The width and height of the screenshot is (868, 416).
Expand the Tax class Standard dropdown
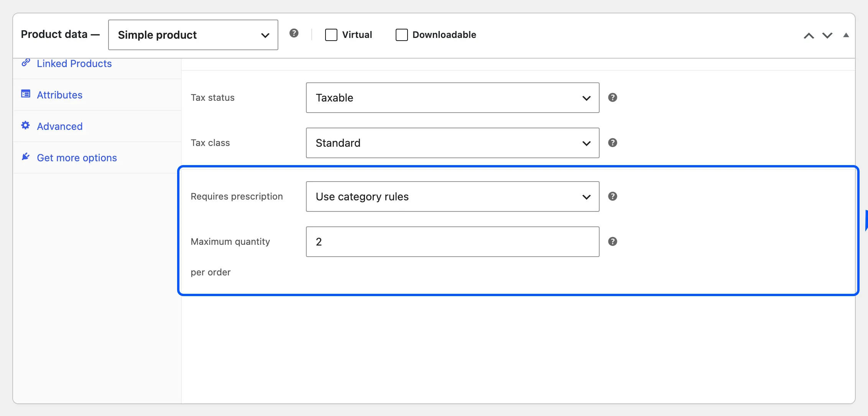453,143
